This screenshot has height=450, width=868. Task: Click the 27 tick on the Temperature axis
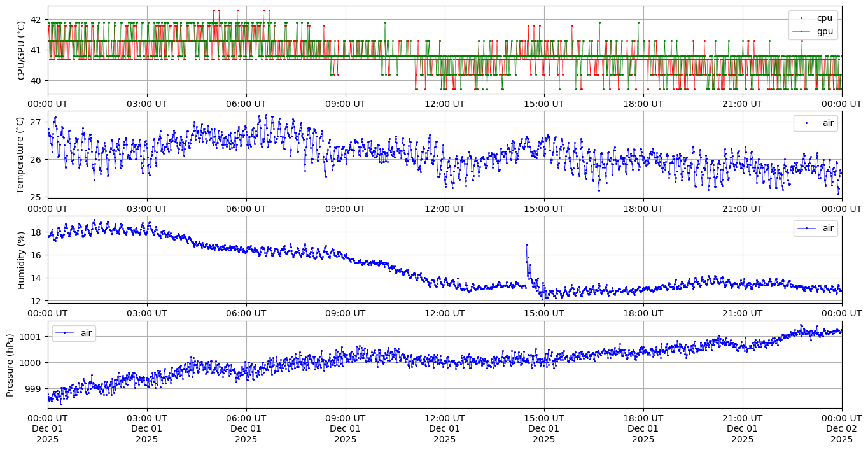pyautogui.click(x=37, y=122)
